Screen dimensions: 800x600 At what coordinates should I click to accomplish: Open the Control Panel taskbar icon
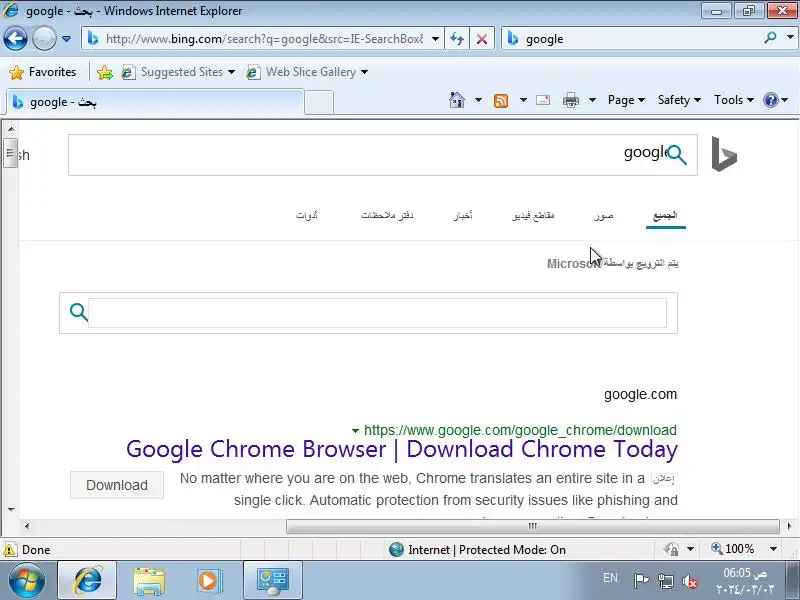tap(273, 581)
